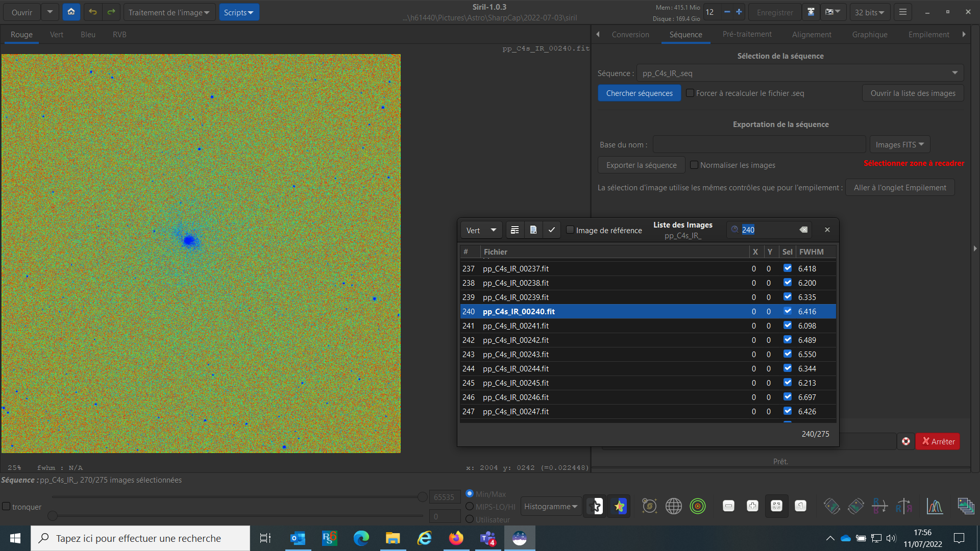Switch to the Empilement tab
This screenshot has width=980, height=551.
(x=928, y=35)
